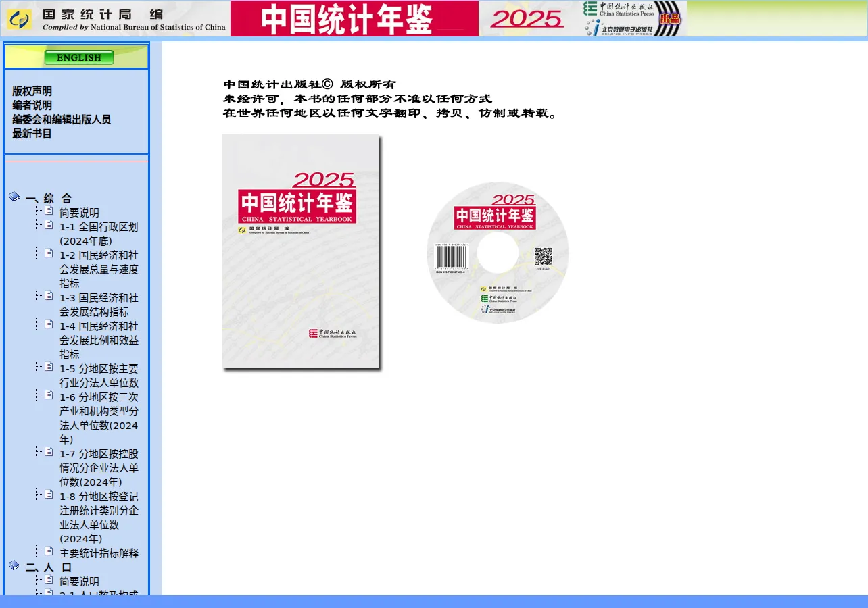Click document icon next to 1-3 国民经济和社会发展结构指标
This screenshot has width=868, height=608.
coord(49,296)
